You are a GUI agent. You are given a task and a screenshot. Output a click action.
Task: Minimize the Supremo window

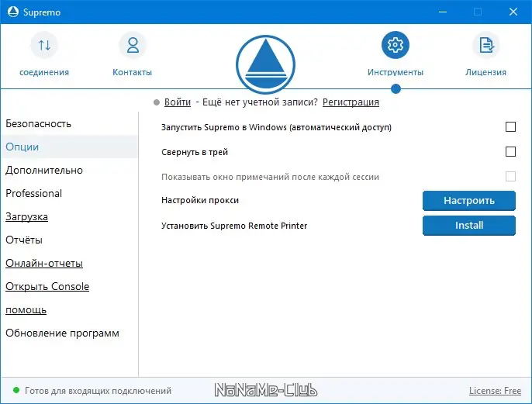442,12
